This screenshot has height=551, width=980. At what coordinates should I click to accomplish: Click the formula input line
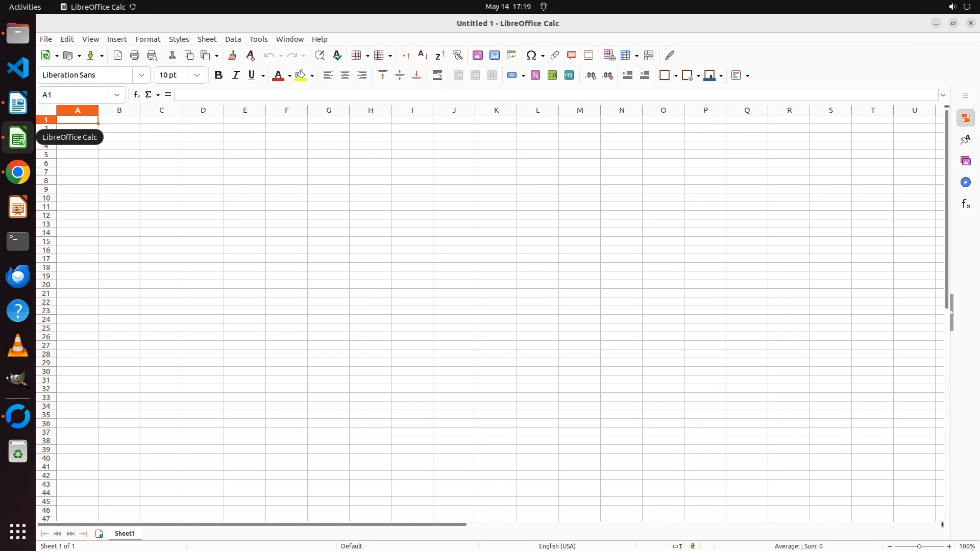click(x=555, y=95)
